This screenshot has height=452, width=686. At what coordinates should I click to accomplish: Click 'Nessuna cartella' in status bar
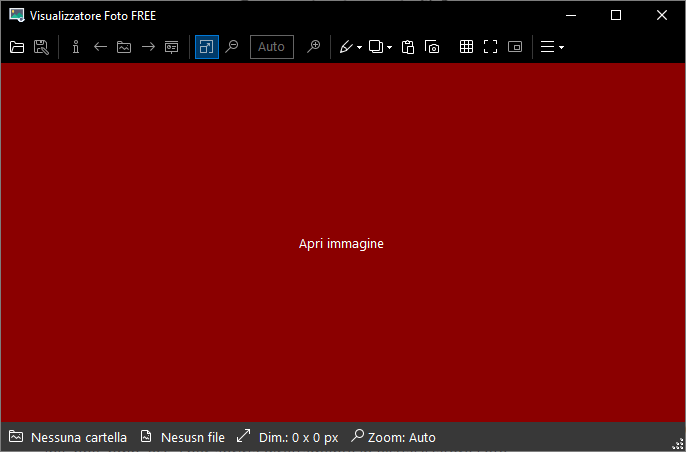pos(79,438)
